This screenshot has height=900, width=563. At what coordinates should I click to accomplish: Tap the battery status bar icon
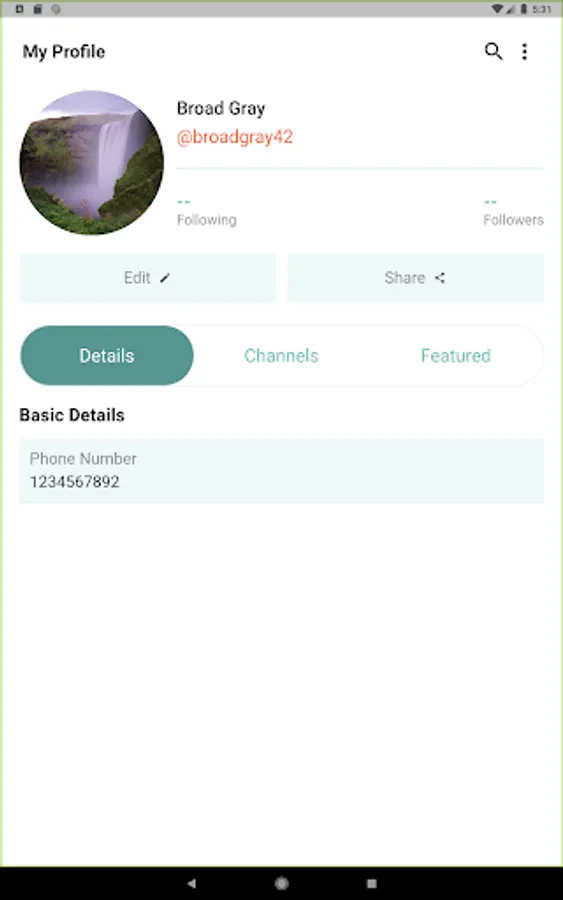point(523,9)
